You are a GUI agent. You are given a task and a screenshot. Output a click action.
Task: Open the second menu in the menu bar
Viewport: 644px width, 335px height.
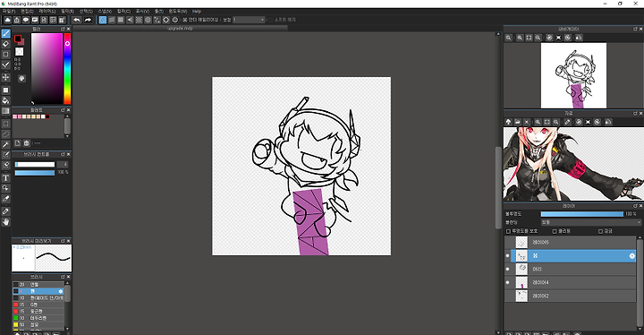[27, 12]
